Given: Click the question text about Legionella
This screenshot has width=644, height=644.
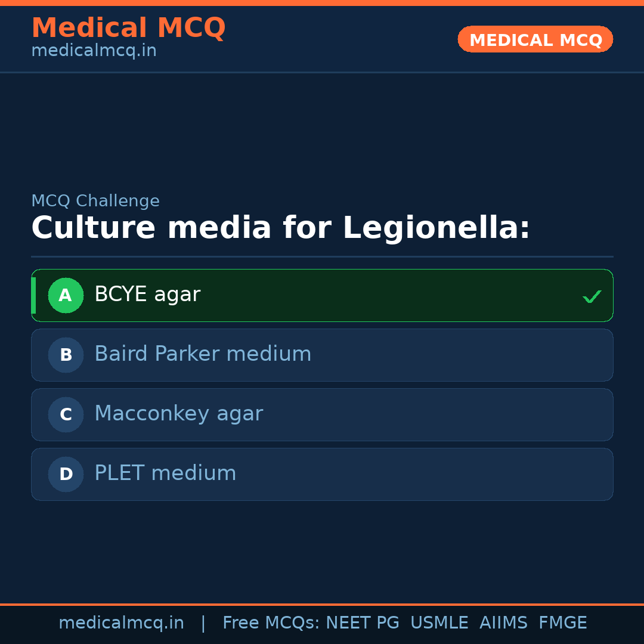Looking at the screenshot, I should pos(280,228).
